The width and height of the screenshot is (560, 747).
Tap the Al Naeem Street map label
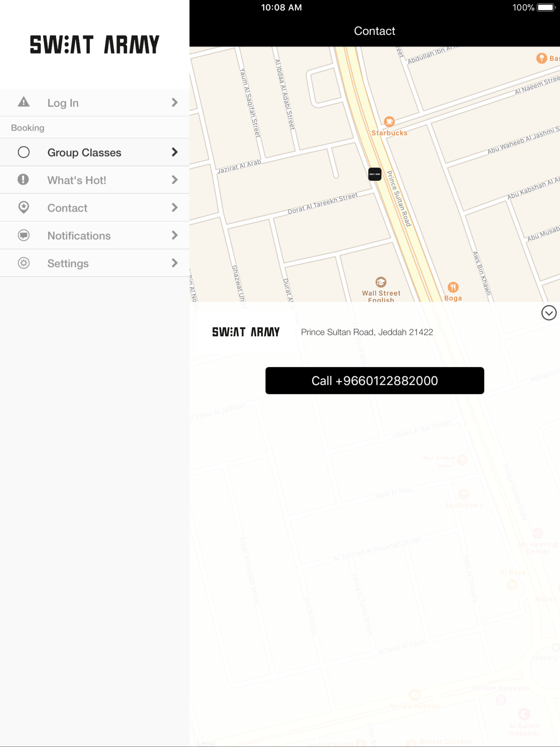tap(537, 85)
